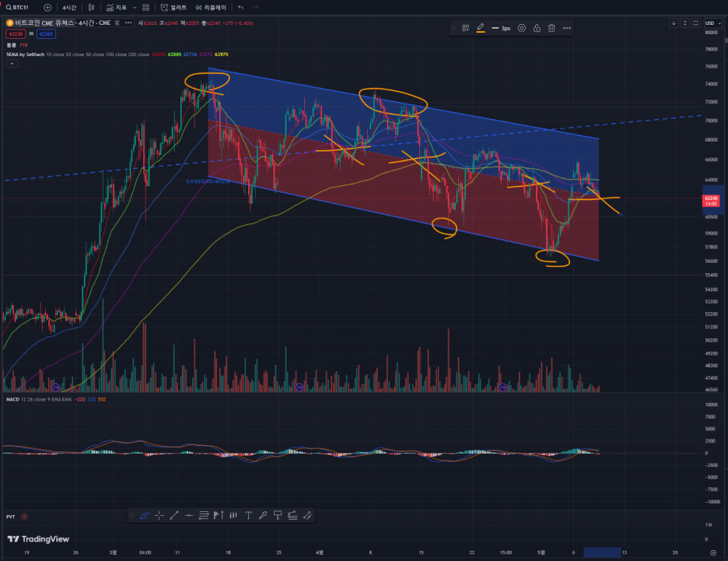Move the bottom drawing bar by its handle
The image size is (728, 561).
132,515
